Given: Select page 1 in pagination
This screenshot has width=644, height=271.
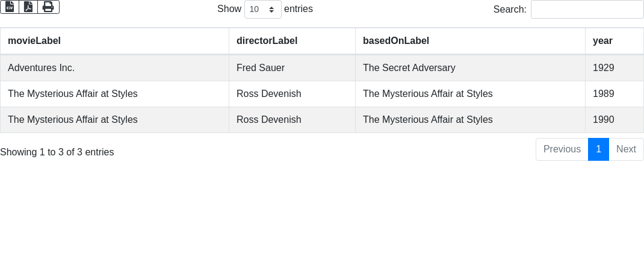Looking at the screenshot, I should [x=598, y=149].
